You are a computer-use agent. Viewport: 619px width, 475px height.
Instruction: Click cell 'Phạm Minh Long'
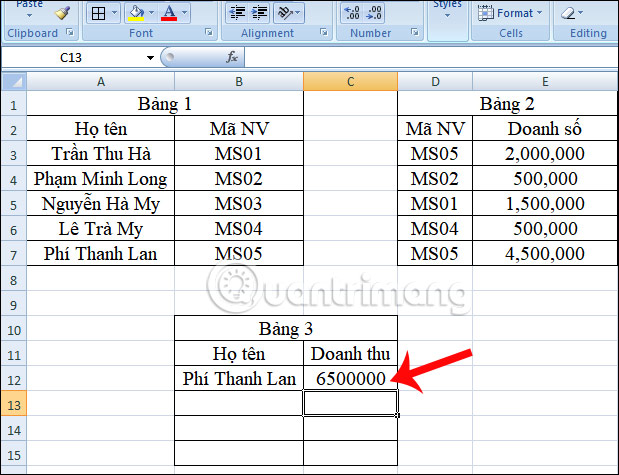[x=101, y=178]
